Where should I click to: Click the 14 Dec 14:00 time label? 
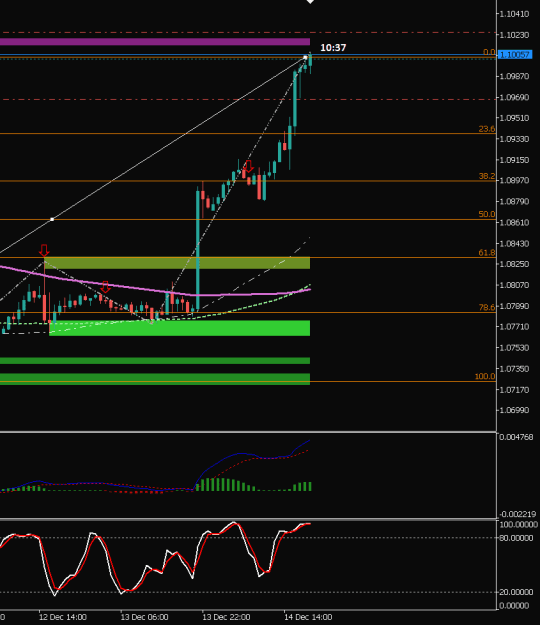click(x=308, y=617)
